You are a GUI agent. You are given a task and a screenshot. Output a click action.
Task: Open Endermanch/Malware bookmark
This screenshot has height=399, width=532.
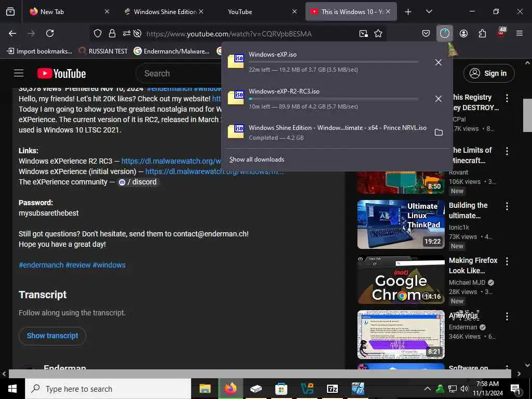pyautogui.click(x=171, y=51)
